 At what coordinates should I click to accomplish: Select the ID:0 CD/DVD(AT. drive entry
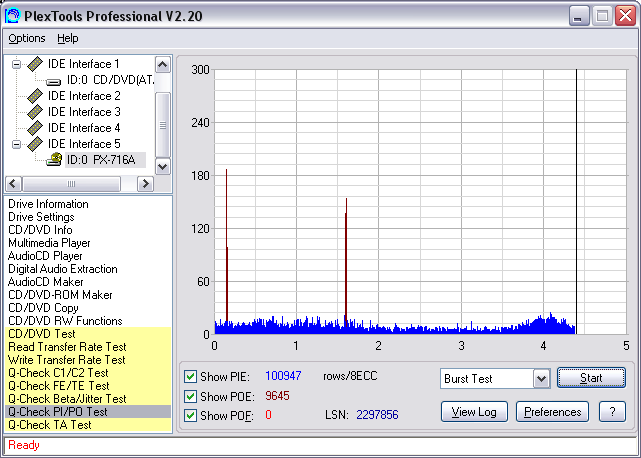coord(110,80)
